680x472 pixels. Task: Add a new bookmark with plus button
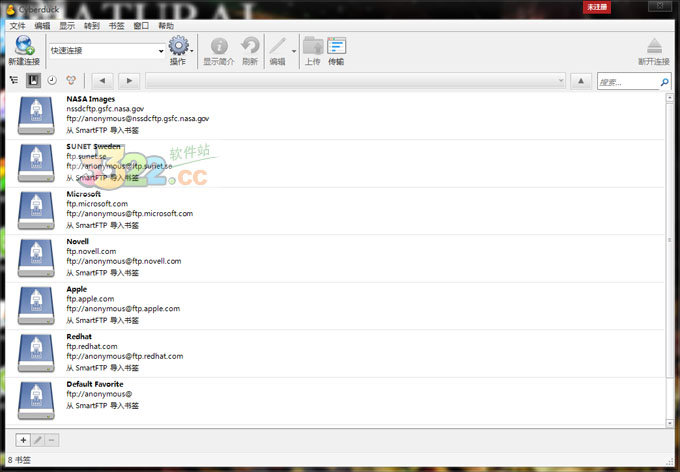pos(23,440)
